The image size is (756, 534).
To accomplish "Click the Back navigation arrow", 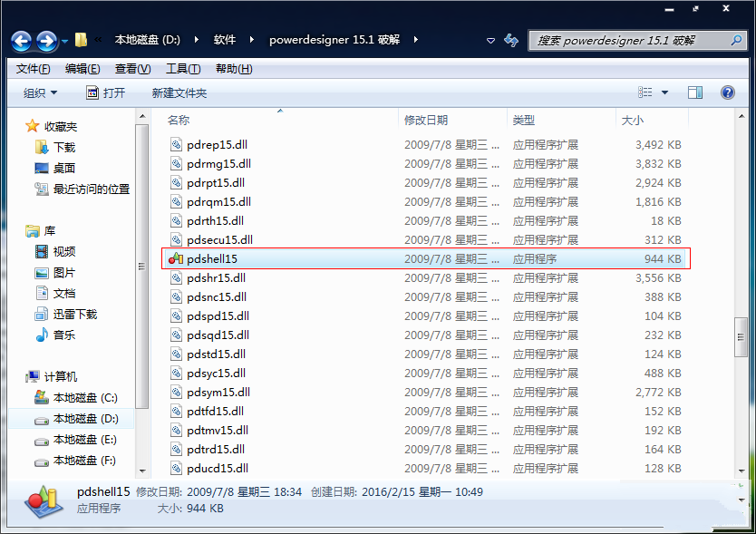I will 21,42.
